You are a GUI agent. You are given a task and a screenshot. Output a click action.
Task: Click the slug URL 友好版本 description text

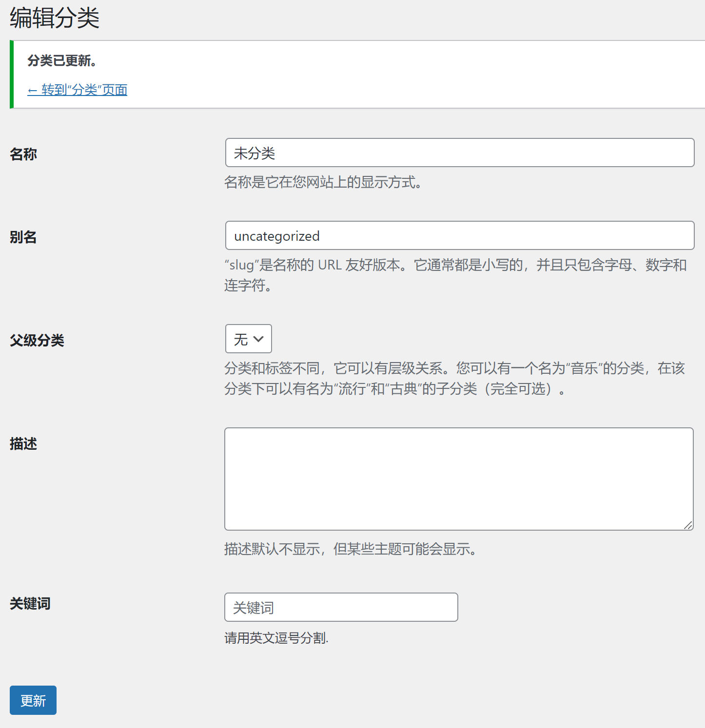pyautogui.click(x=456, y=275)
